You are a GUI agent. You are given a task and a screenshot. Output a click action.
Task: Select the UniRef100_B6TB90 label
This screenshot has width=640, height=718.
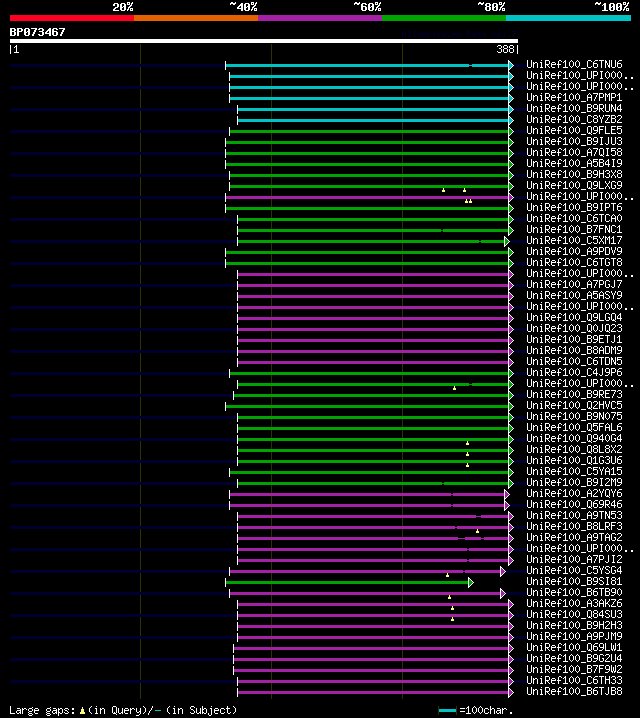pyautogui.click(x=574, y=592)
